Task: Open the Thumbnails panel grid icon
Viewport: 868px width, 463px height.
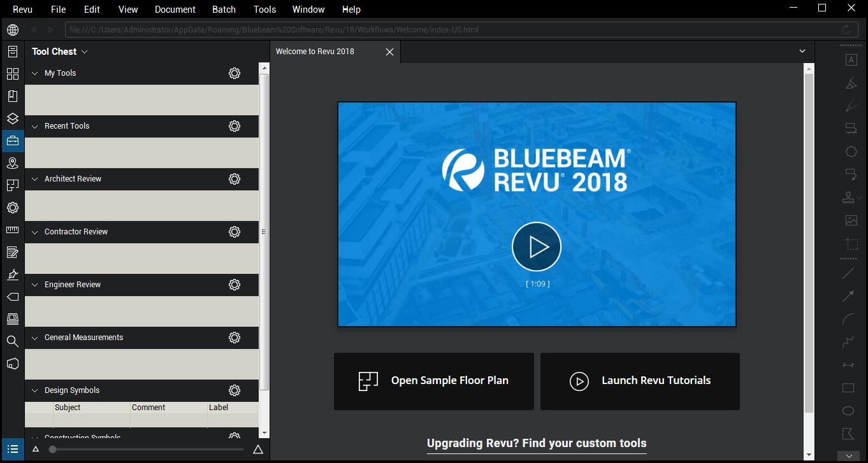Action: pos(12,74)
